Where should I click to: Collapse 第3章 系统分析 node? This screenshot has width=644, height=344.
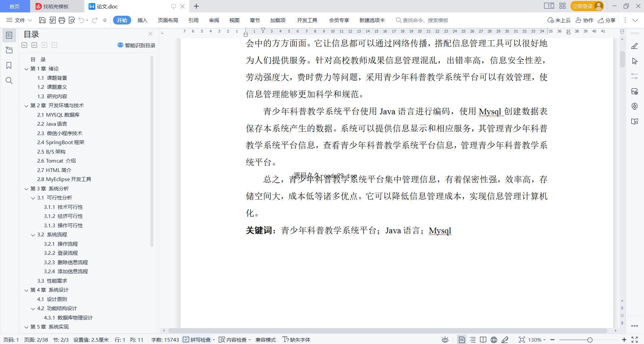pos(26,189)
